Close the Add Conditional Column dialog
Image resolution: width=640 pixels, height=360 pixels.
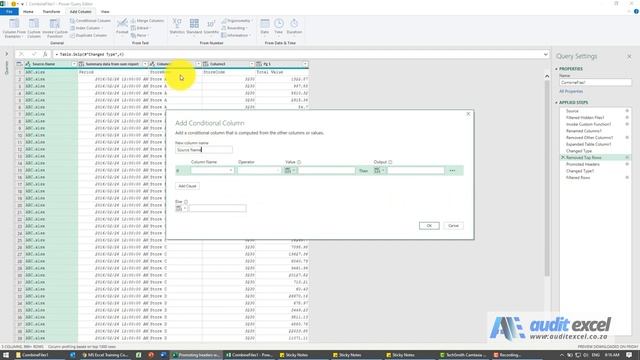point(468,114)
